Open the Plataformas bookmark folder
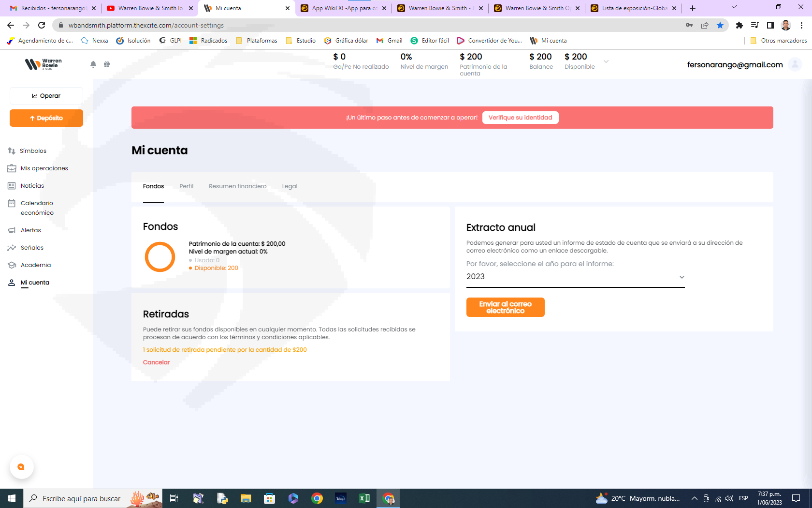 coord(257,41)
